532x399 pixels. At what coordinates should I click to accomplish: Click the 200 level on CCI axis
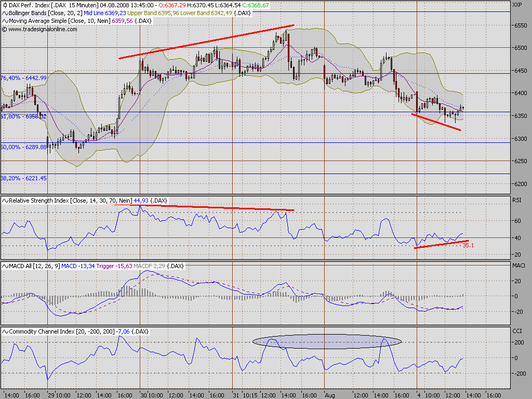(x=519, y=343)
